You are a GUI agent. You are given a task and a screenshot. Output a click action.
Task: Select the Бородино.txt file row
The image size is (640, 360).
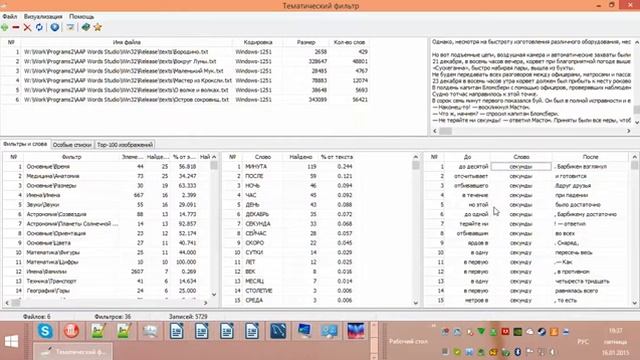186,52
